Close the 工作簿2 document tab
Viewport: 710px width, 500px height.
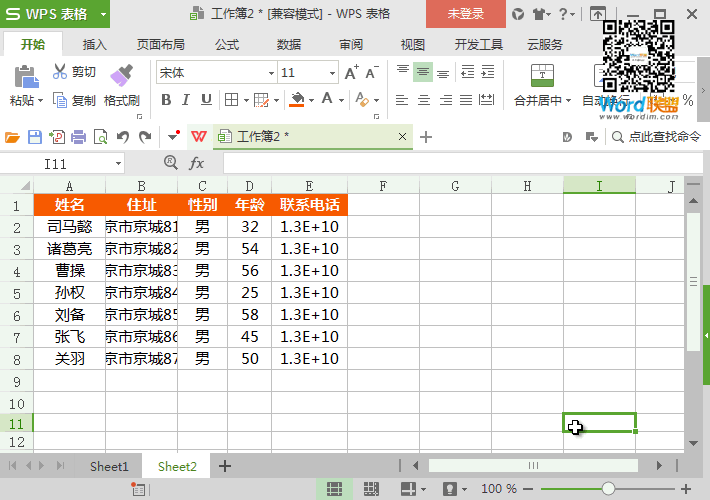[x=402, y=136]
